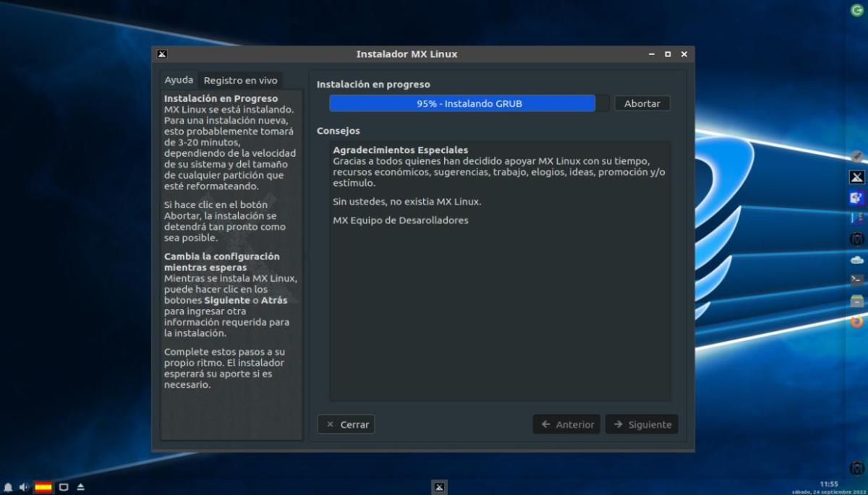Image resolution: width=868 pixels, height=495 pixels.
Task: Open the Firefox browser from the dock
Action: point(856,322)
